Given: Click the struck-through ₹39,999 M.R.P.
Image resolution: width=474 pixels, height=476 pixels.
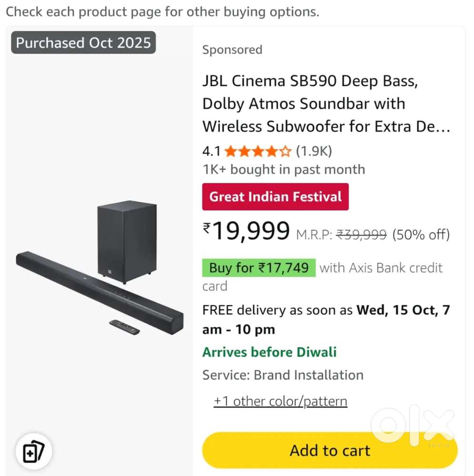Looking at the screenshot, I should [361, 235].
